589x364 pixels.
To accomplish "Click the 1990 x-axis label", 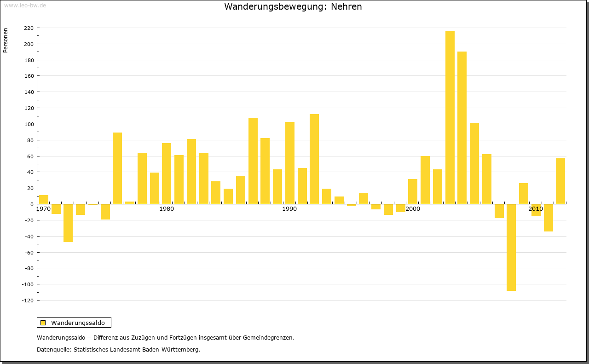I will point(289,209).
